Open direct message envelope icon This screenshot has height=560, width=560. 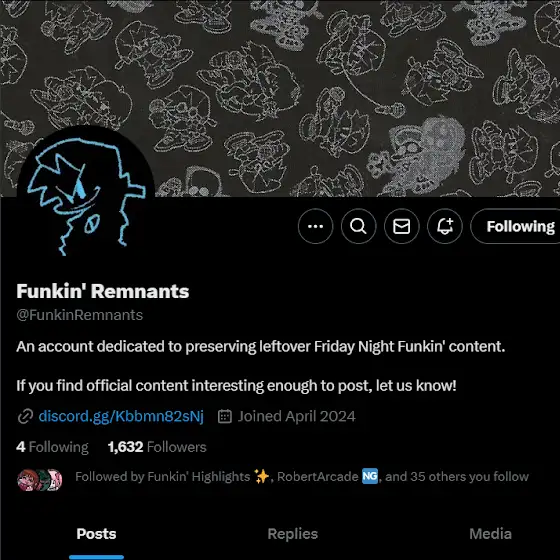point(402,226)
